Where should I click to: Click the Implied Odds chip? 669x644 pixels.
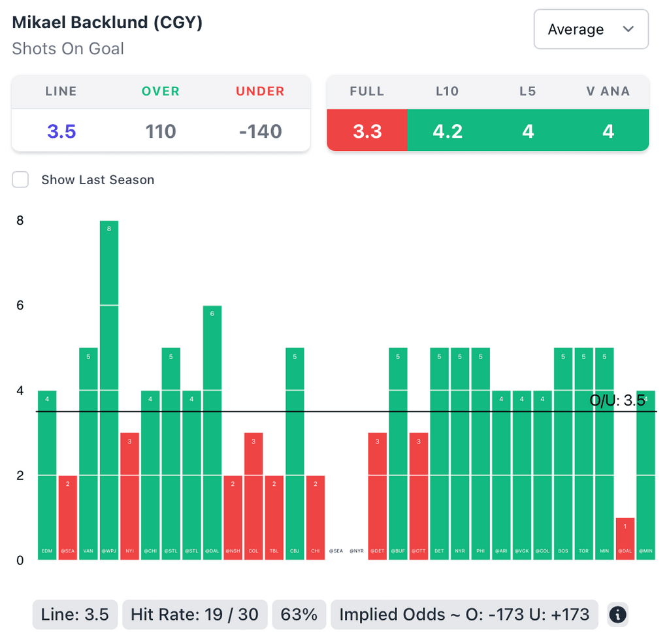tap(464, 615)
